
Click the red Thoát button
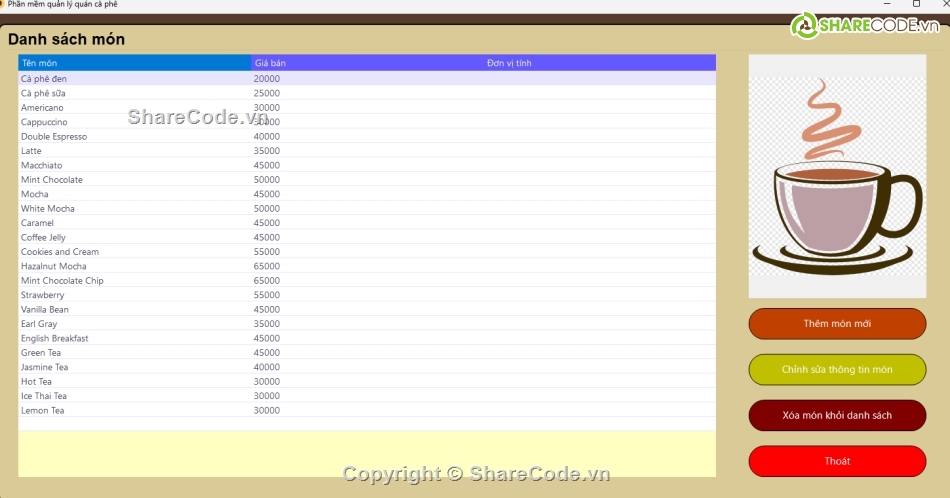click(837, 461)
